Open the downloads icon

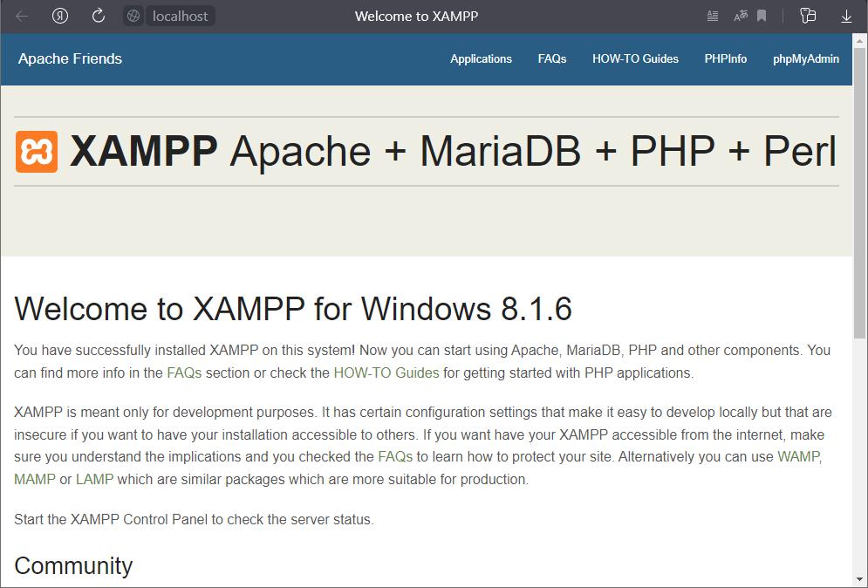tap(845, 16)
